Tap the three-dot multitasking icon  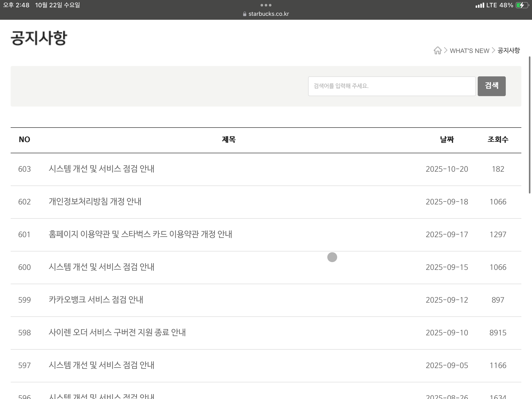pyautogui.click(x=266, y=5)
